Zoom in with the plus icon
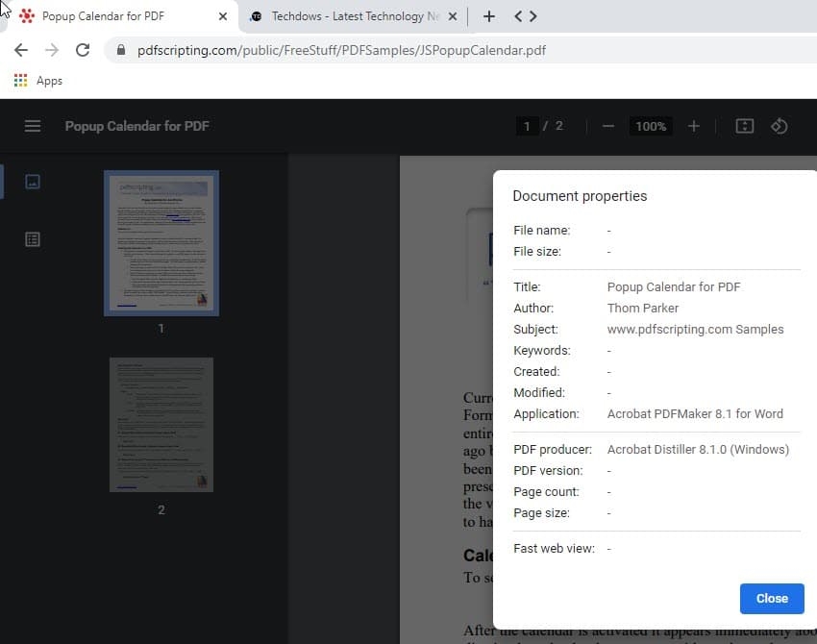This screenshot has width=817, height=644. pyautogui.click(x=694, y=126)
